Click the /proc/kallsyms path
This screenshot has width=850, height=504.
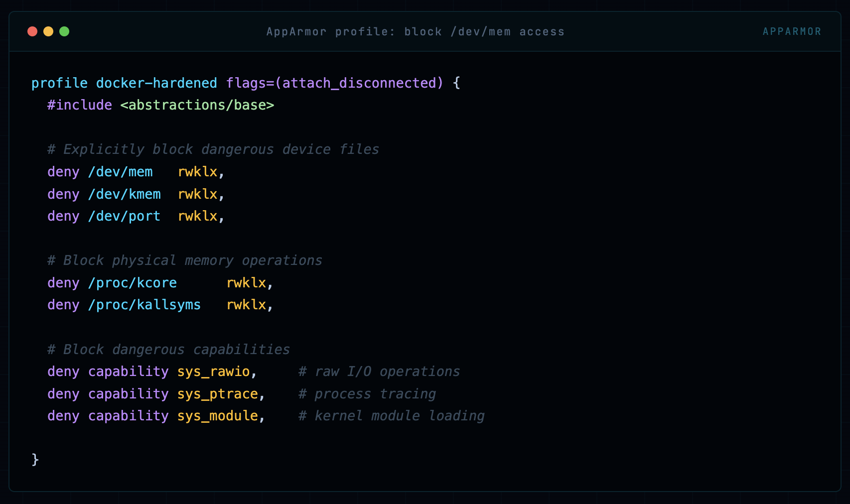coord(144,305)
